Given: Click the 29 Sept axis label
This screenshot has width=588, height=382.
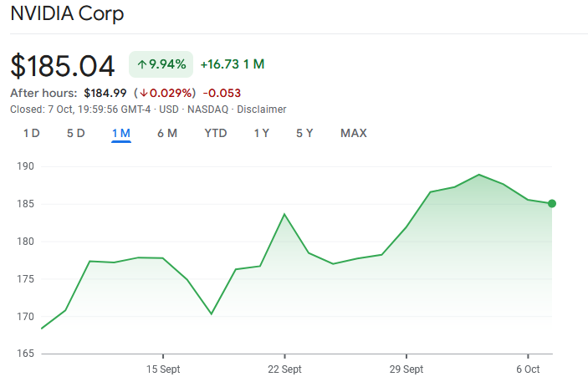Looking at the screenshot, I should (406, 369).
